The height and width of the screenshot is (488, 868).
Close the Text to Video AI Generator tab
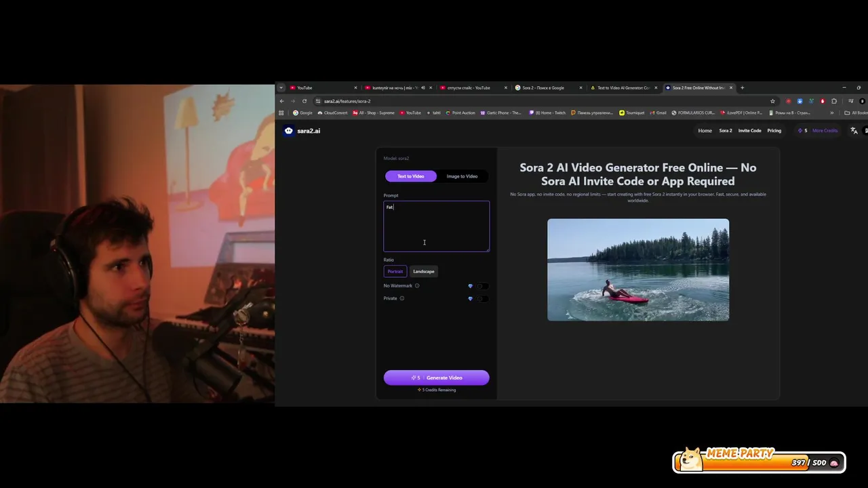(x=656, y=87)
